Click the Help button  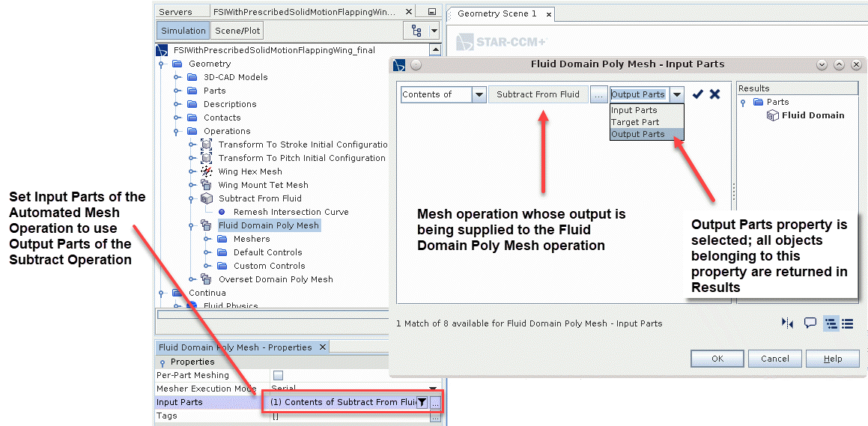(833, 359)
